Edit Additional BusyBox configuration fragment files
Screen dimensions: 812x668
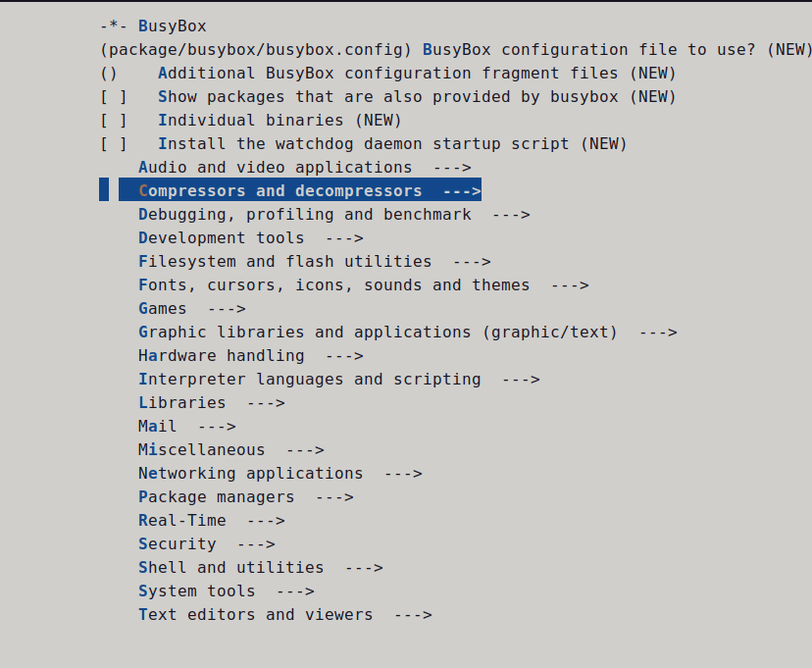pos(388,73)
